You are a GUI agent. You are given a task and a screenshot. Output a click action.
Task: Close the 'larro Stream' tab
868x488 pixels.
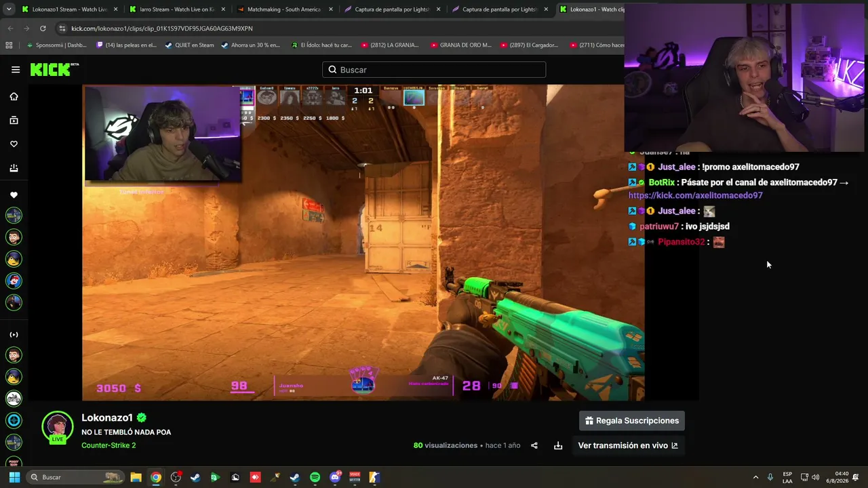point(222,9)
